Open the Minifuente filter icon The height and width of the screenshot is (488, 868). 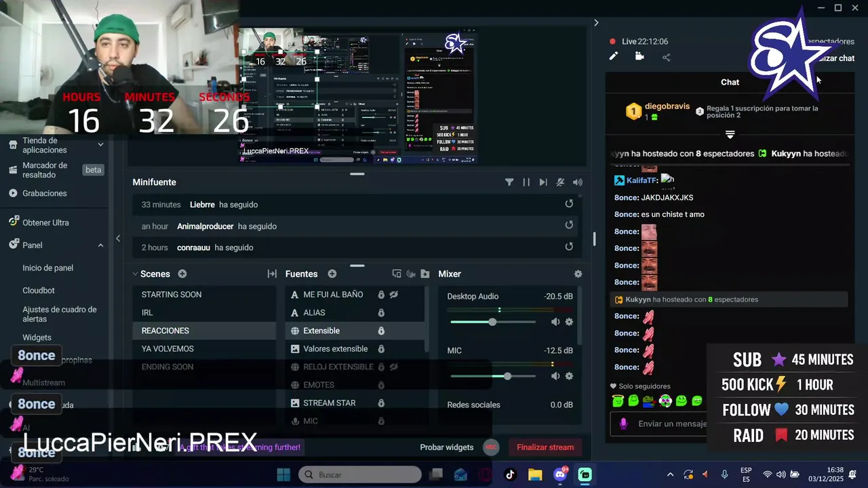coord(509,182)
